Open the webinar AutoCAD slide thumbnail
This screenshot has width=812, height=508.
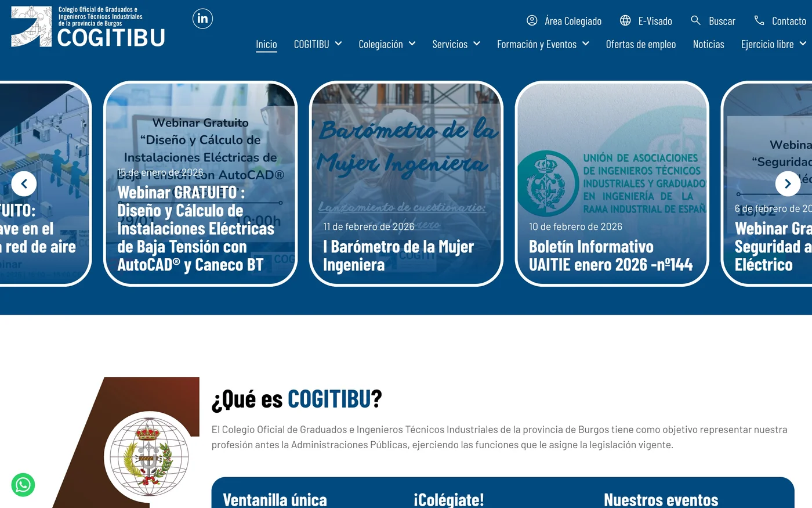coord(200,183)
